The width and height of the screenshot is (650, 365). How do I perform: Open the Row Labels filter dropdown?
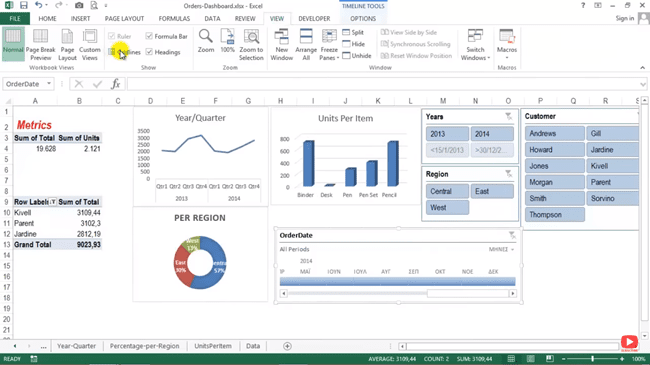tap(53, 202)
